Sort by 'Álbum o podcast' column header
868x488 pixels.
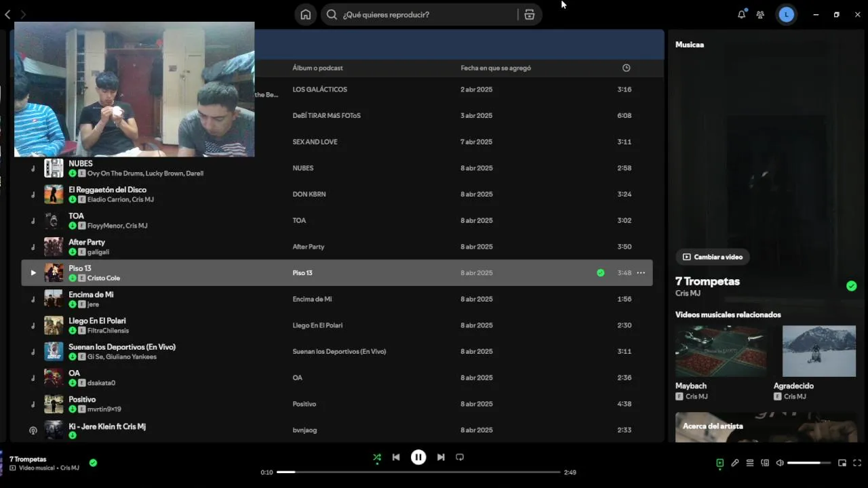(x=317, y=68)
